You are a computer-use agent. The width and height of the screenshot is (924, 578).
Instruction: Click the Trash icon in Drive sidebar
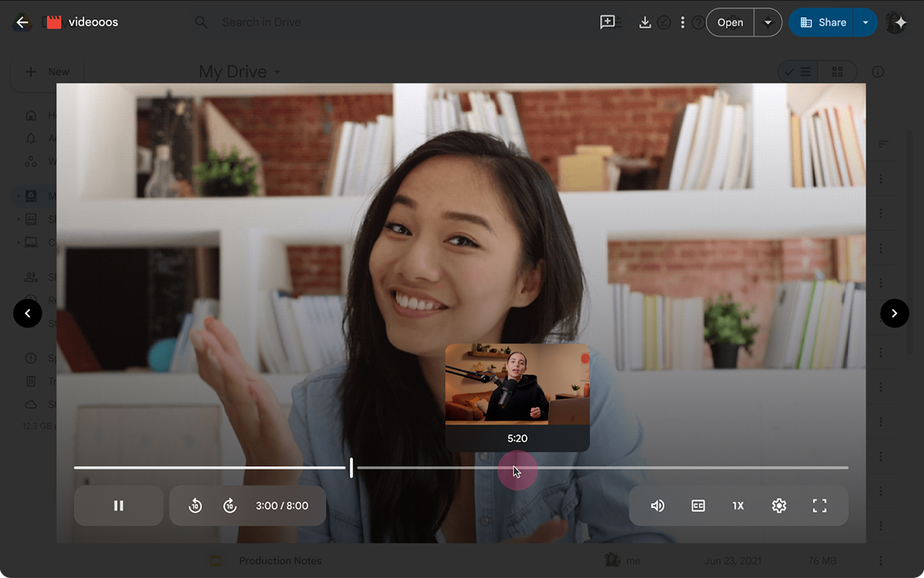click(31, 381)
